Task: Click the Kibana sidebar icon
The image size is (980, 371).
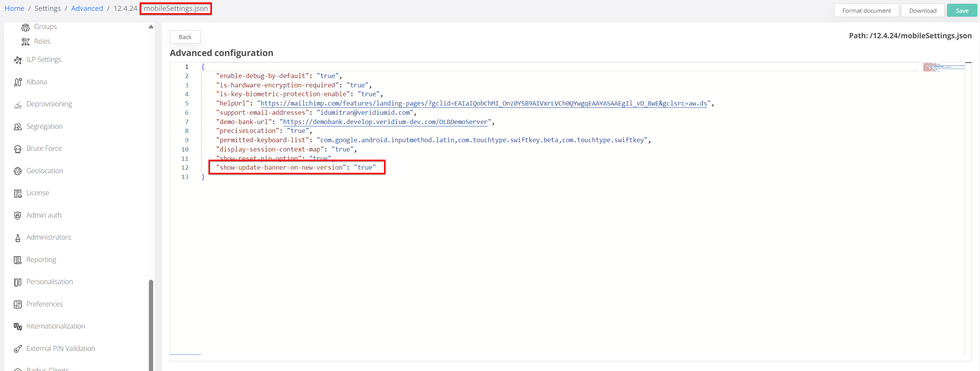Action: tap(18, 82)
